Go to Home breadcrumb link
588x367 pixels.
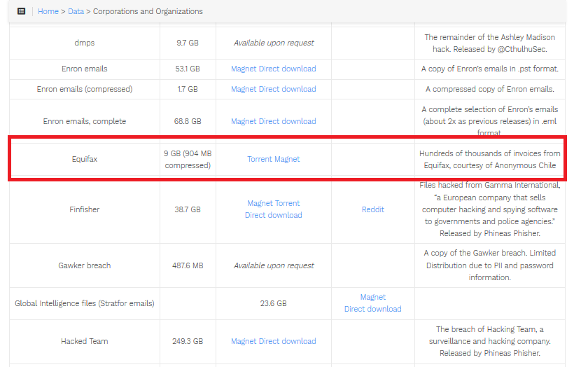click(x=48, y=11)
